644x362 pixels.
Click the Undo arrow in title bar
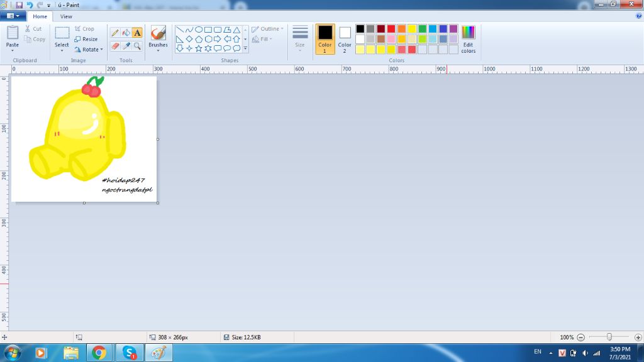coord(30,5)
